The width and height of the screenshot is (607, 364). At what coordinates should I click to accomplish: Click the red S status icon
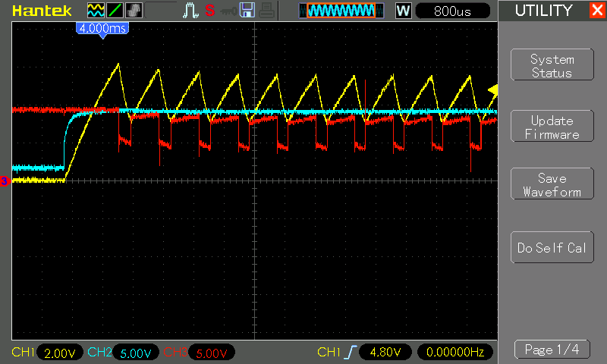[209, 11]
